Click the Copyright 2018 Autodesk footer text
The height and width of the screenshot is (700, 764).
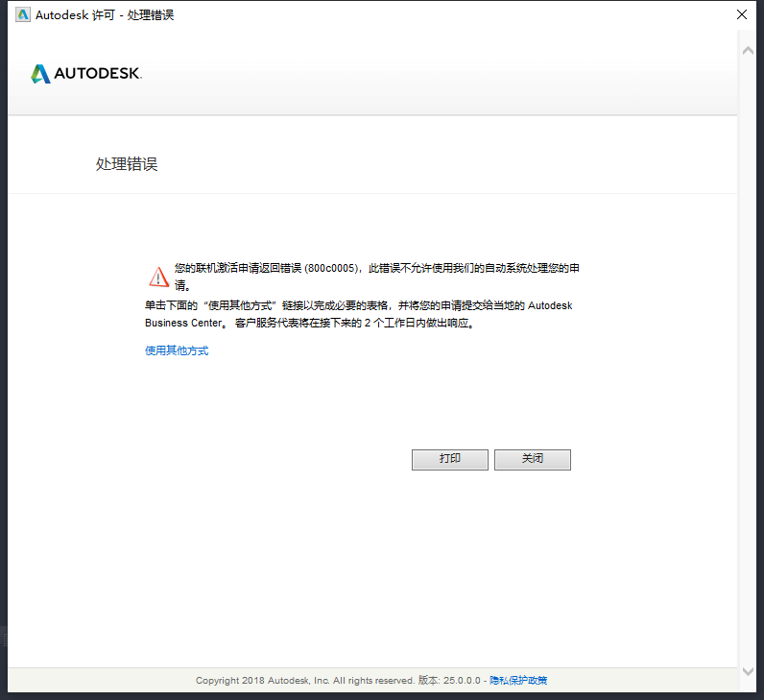click(x=304, y=680)
